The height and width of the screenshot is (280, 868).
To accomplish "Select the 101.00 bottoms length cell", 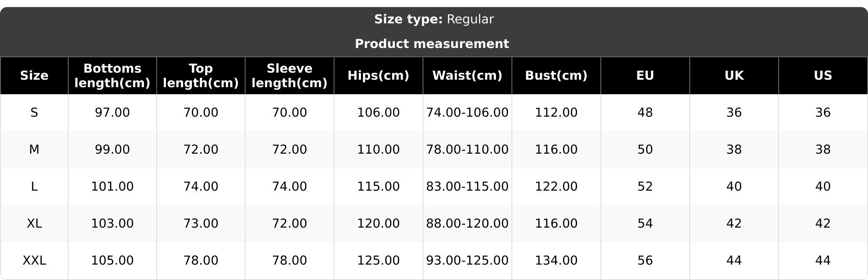I will pos(112,187).
